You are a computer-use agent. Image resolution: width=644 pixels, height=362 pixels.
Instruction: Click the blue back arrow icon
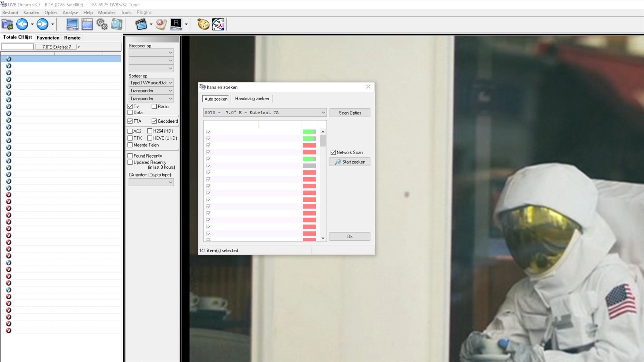pyautogui.click(x=22, y=24)
